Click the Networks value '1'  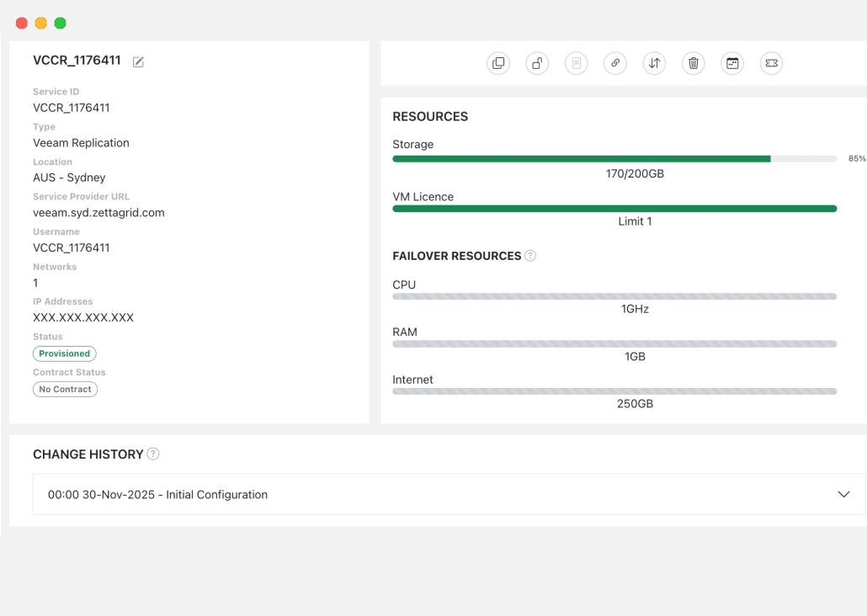[35, 283]
